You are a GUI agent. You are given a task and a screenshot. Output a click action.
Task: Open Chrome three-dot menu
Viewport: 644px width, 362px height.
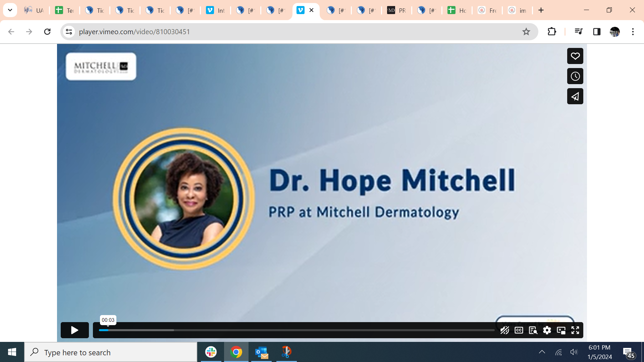pos(633,32)
